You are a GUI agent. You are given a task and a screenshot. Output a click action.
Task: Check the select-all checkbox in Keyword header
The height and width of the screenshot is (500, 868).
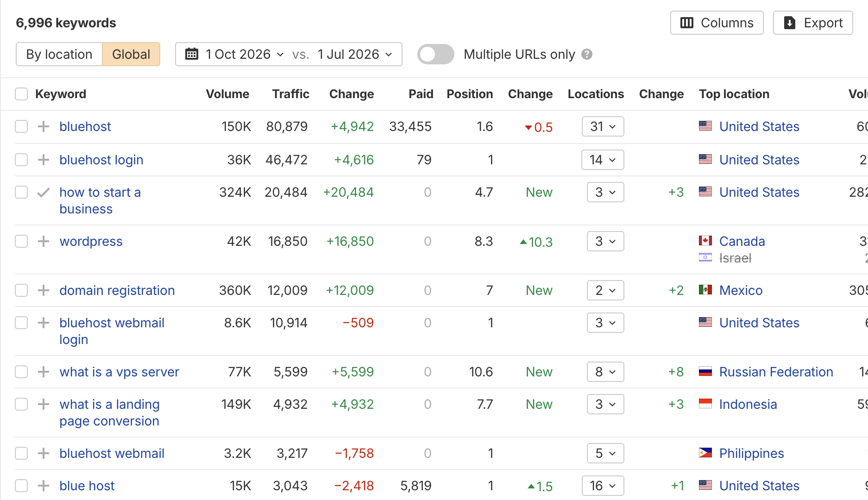(x=21, y=94)
